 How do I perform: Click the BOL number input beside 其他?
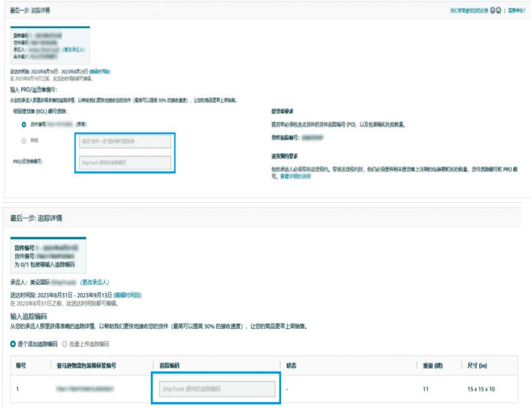pyautogui.click(x=125, y=141)
